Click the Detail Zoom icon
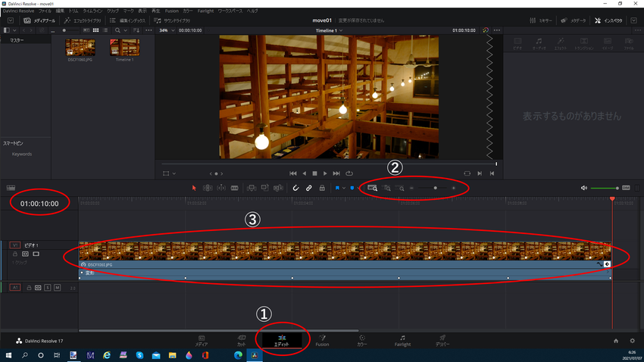This screenshot has width=644, height=362. click(x=386, y=188)
